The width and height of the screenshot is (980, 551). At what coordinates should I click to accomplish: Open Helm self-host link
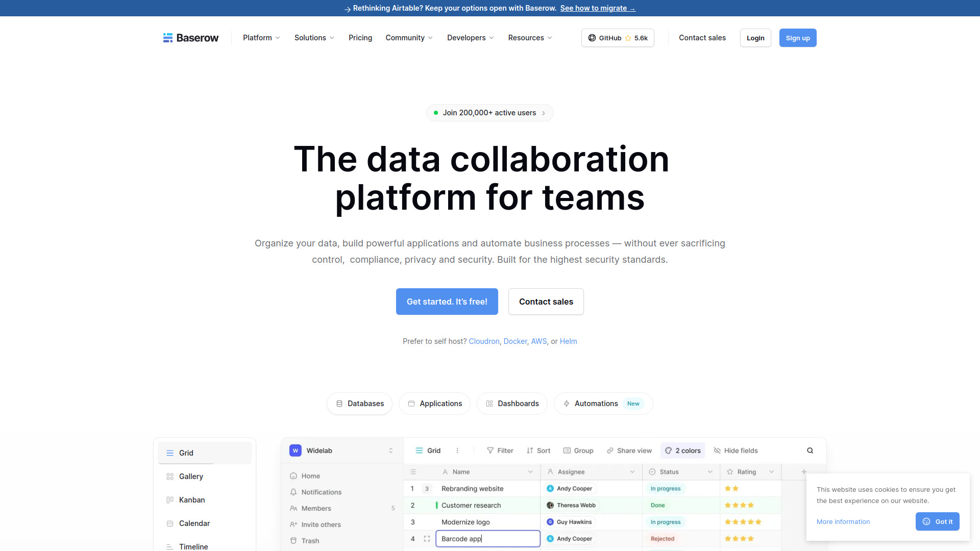[x=569, y=341]
